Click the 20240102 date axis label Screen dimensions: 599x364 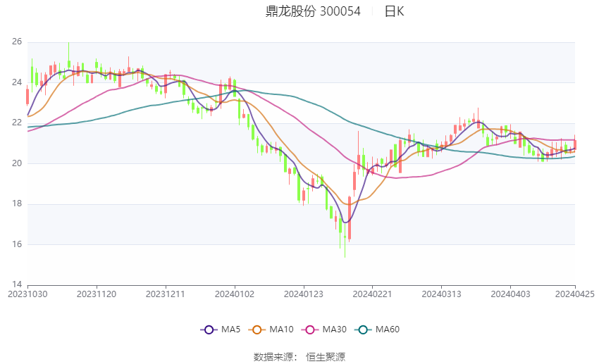235,294
